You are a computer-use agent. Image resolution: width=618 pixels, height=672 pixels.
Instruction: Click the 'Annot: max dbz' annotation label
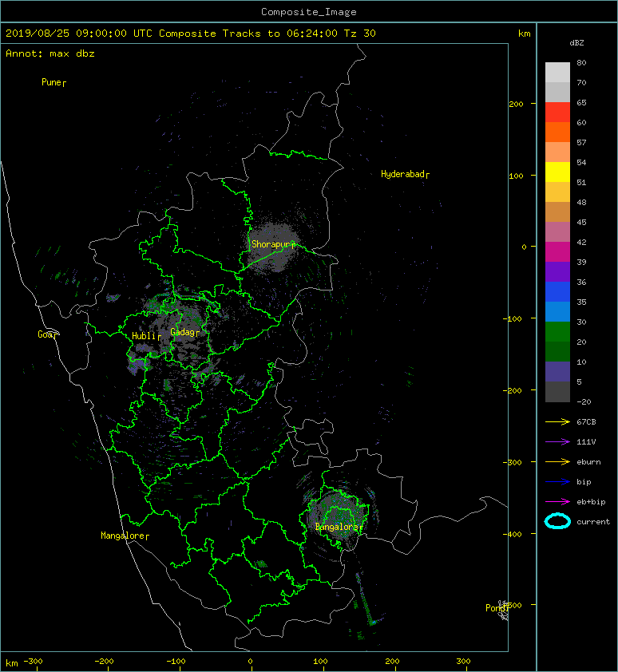pos(50,53)
